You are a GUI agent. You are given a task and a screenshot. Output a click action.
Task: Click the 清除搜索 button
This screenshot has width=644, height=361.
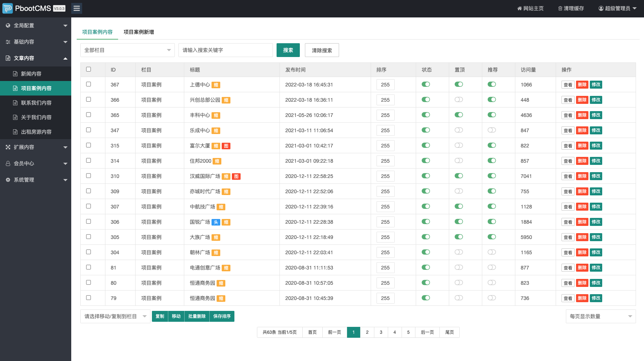click(x=322, y=50)
